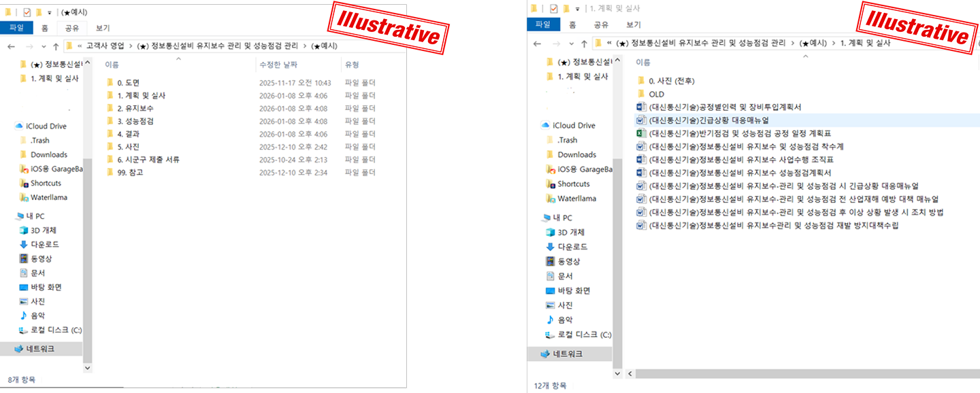Expand hidden path chevron '«' in left address bar
This screenshot has width=980, height=393.
click(x=80, y=46)
